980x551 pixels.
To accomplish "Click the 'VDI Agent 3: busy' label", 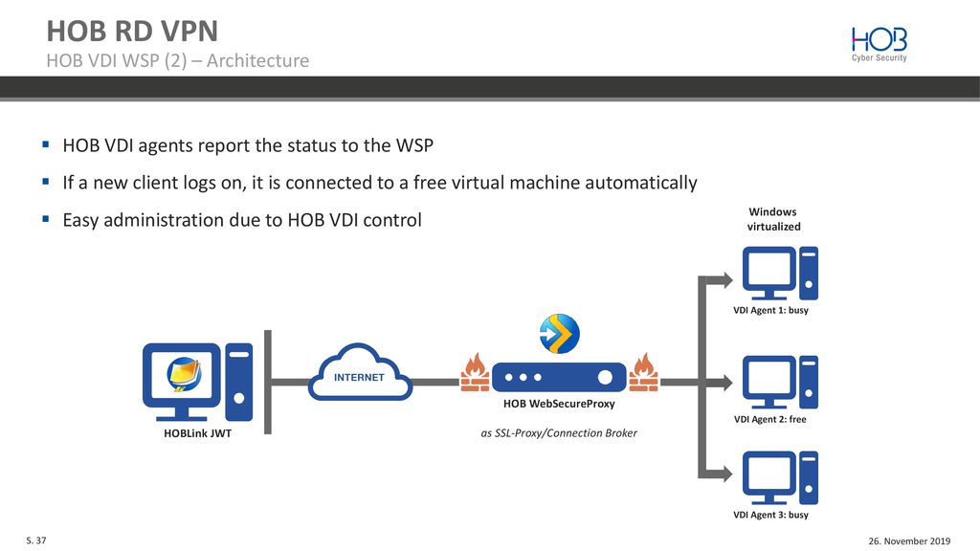I will tap(770, 515).
